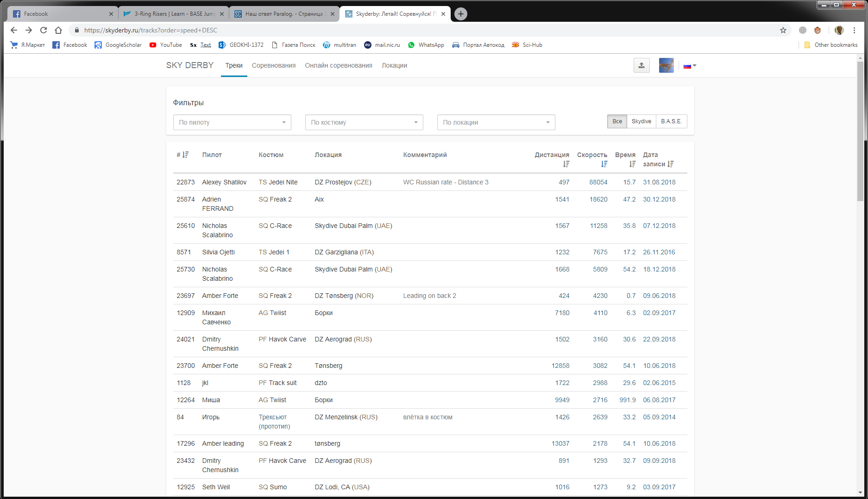Open Портал Автокод bookmark
Screen dimensions: 868x499
click(478, 45)
